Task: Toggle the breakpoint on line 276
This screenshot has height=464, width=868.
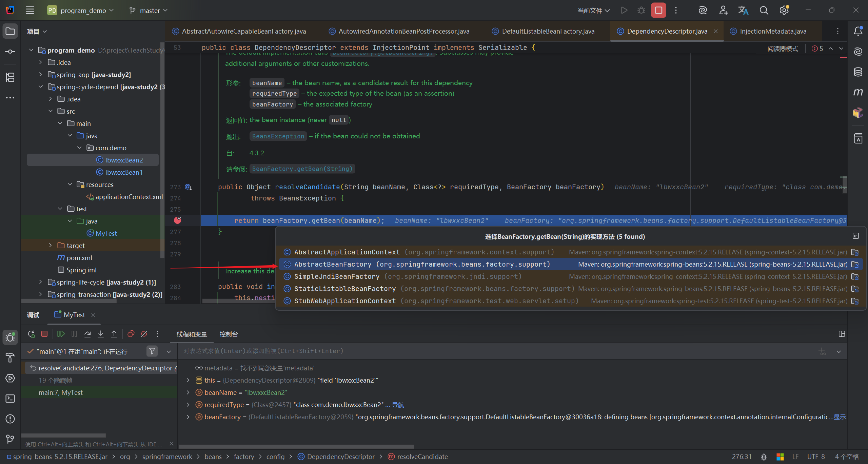Action: [178, 220]
